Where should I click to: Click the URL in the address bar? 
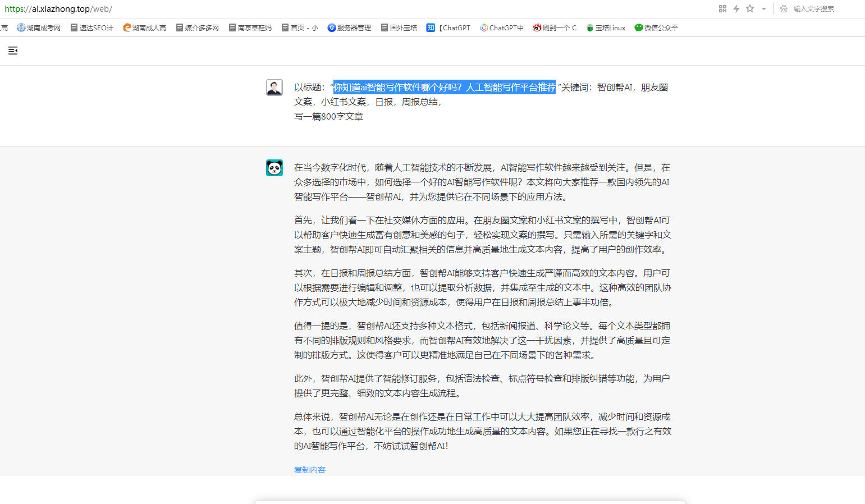click(58, 9)
